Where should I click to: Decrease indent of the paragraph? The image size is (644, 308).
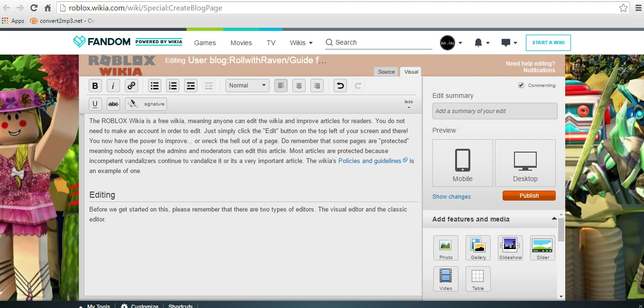208,86
